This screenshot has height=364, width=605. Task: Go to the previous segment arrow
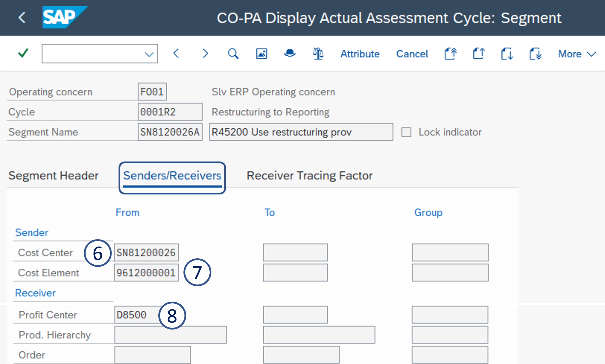176,54
